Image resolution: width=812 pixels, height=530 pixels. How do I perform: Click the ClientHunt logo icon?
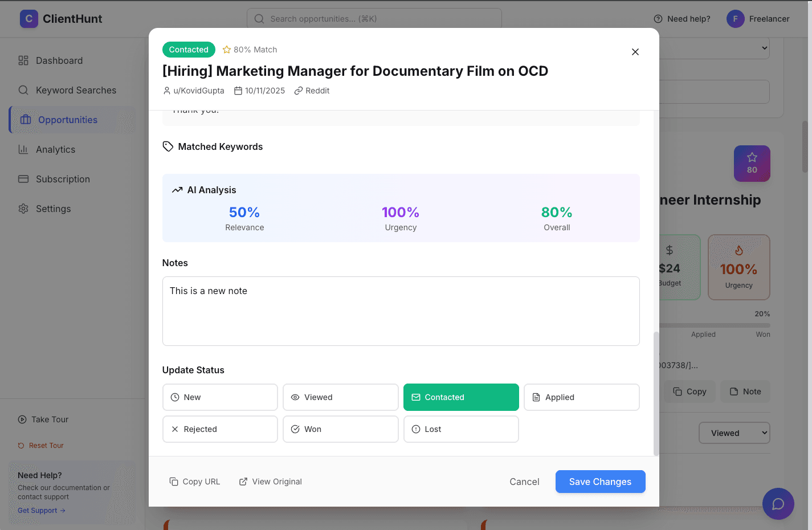pos(29,19)
